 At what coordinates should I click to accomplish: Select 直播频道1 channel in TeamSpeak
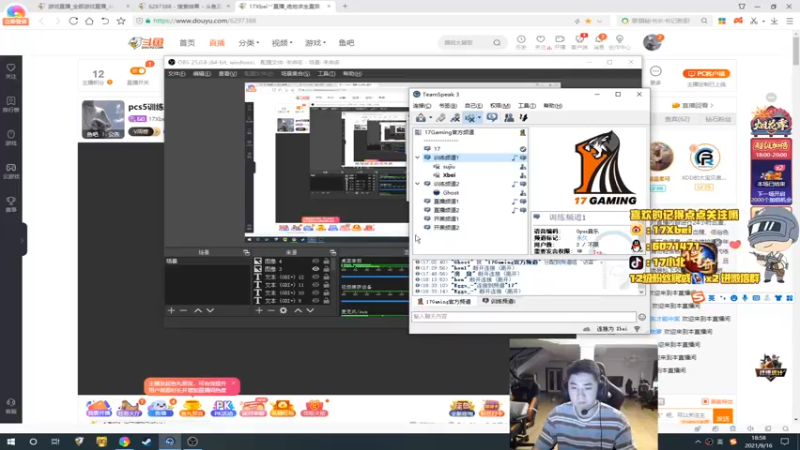pos(446,201)
